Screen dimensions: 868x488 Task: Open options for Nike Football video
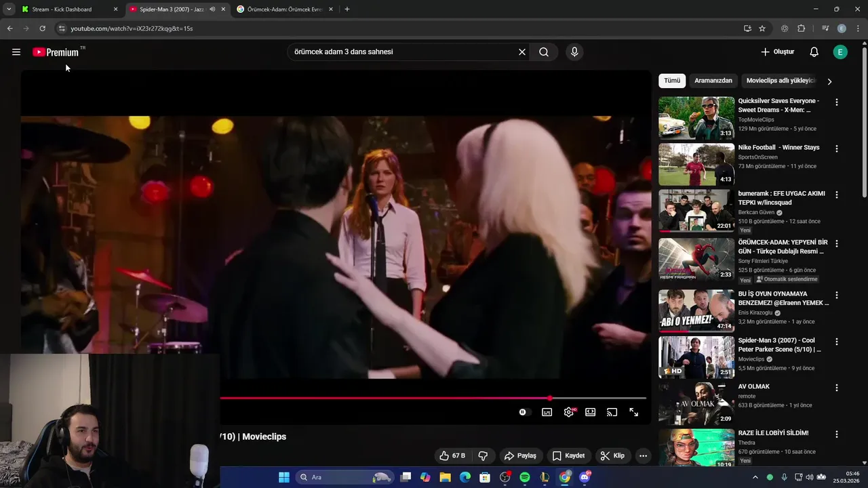coord(836,148)
